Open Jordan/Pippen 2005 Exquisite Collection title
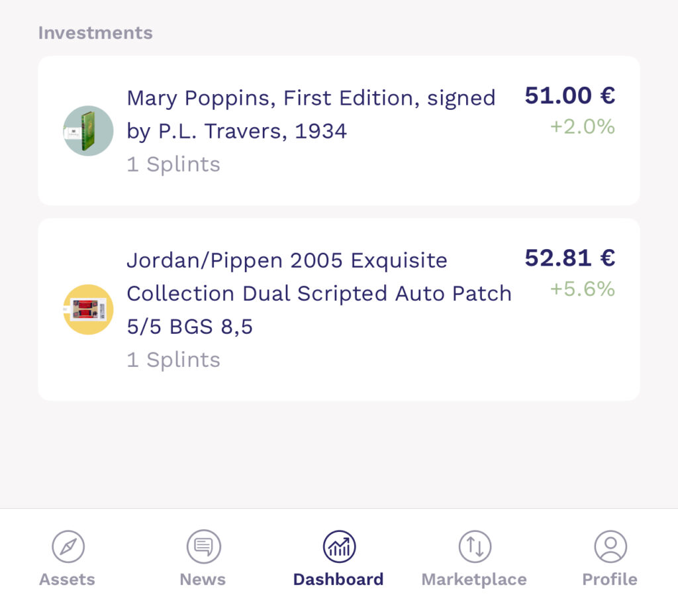Screen dimensions: 678x616 pos(319,293)
